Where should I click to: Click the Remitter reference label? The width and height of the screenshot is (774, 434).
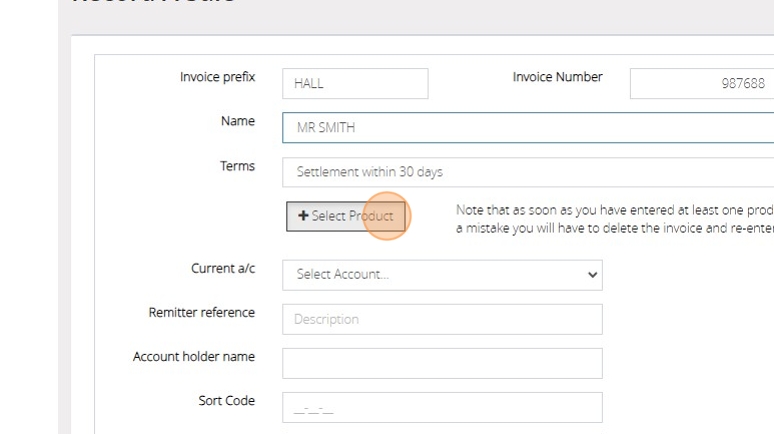point(201,313)
